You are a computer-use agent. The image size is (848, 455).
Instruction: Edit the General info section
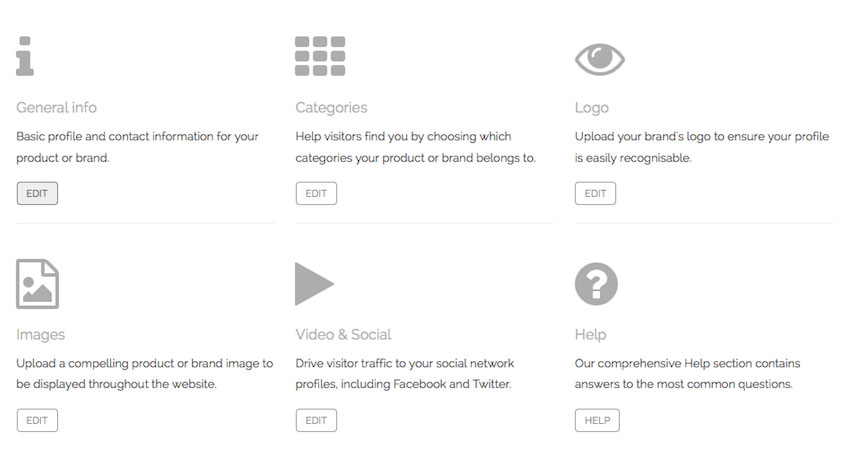click(37, 193)
